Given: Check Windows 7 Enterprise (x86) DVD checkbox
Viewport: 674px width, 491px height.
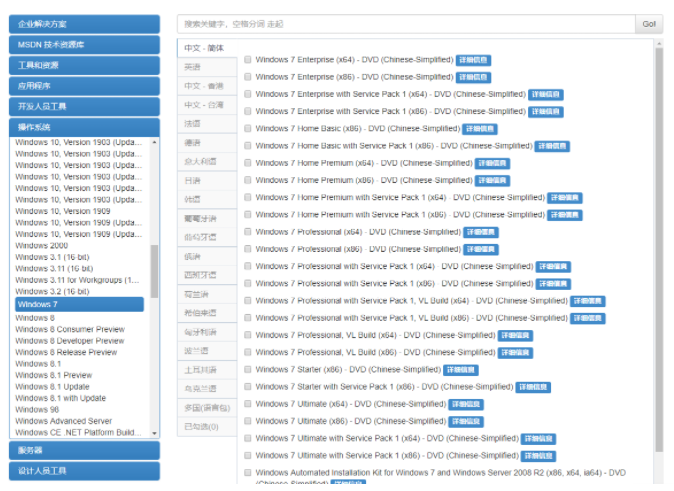Looking at the screenshot, I should (x=248, y=77).
